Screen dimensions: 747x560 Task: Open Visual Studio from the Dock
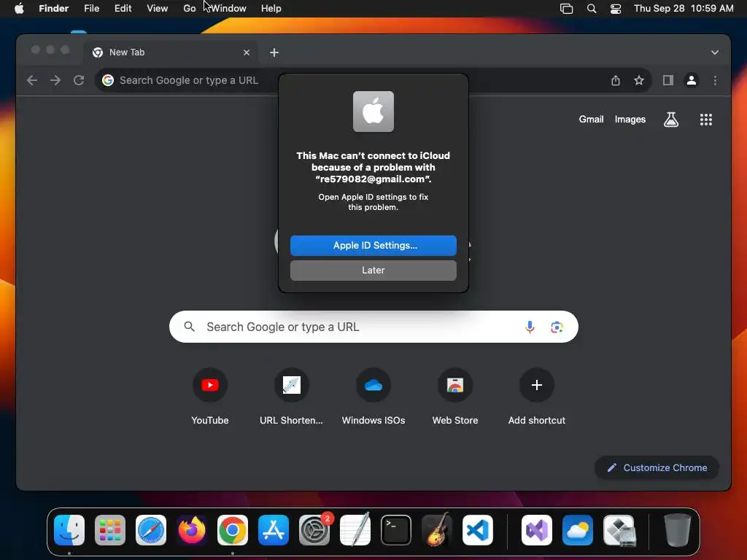pos(537,530)
